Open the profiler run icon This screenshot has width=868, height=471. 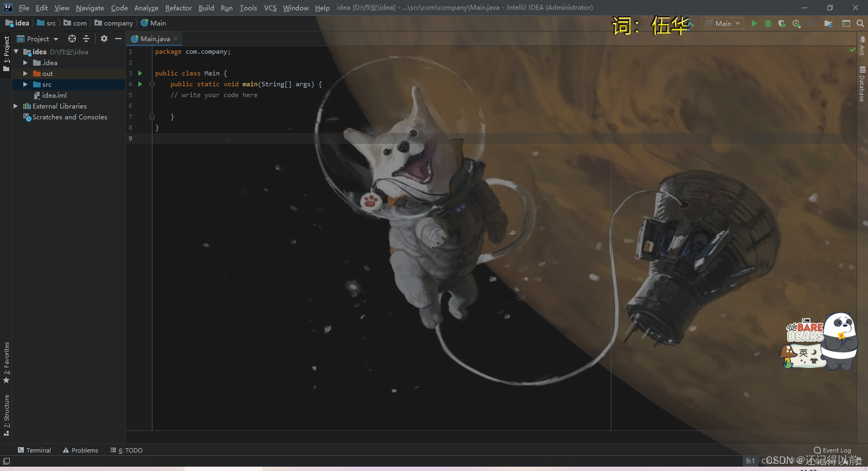pos(796,23)
